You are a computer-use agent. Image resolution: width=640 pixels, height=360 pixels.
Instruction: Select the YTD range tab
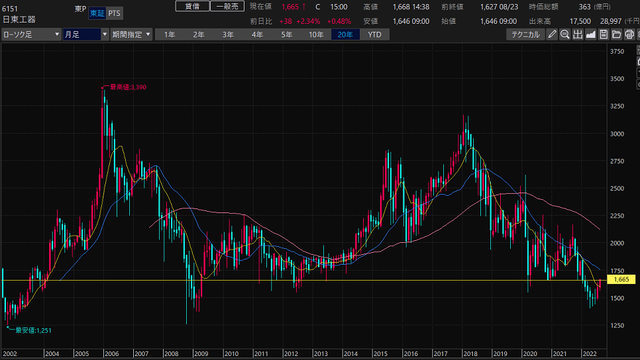coord(375,35)
